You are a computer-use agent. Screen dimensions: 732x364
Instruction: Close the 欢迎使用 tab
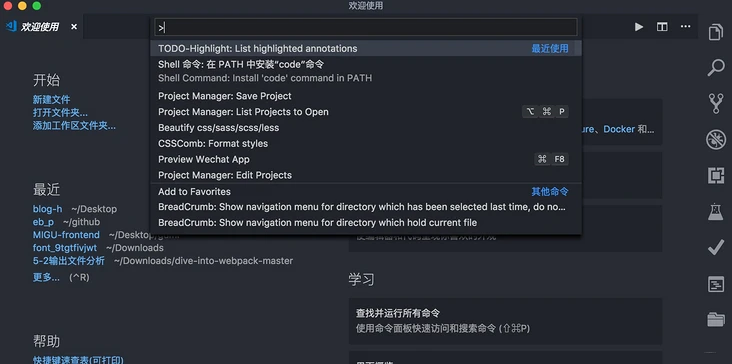(x=74, y=27)
